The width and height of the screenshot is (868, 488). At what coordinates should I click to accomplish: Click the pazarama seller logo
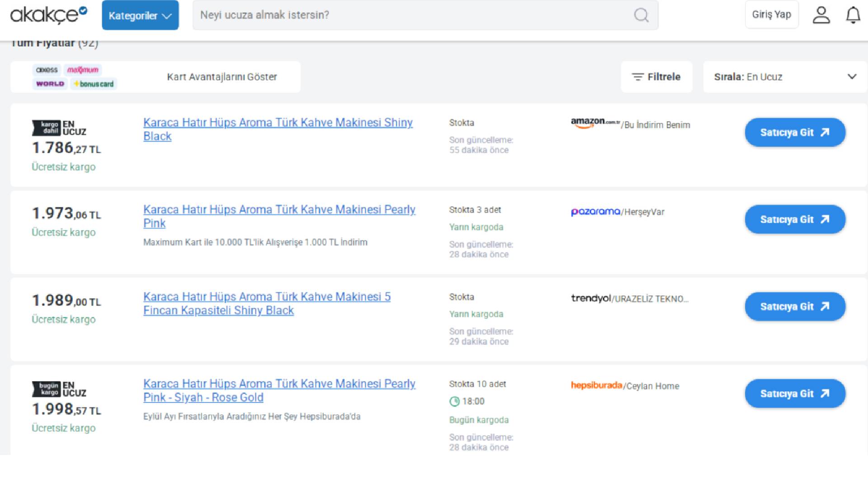tap(595, 211)
